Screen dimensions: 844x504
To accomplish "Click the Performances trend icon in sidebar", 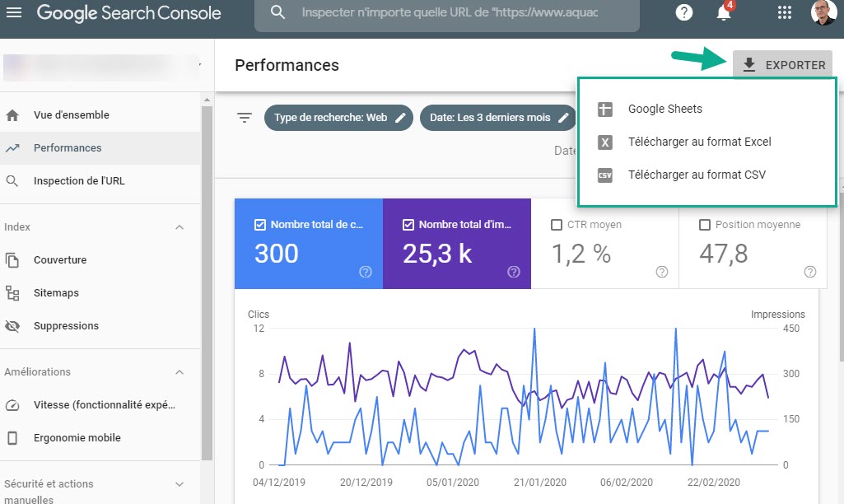I will (x=12, y=148).
